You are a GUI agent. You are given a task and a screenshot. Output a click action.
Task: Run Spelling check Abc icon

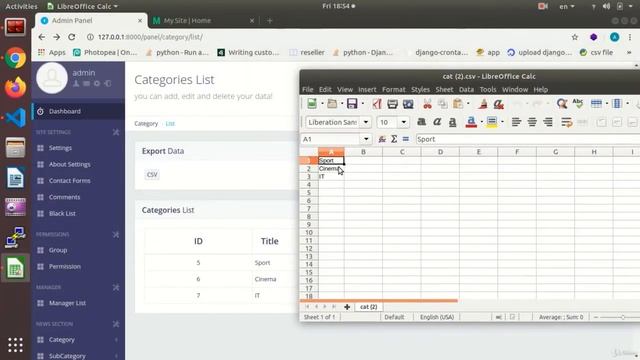click(578, 103)
